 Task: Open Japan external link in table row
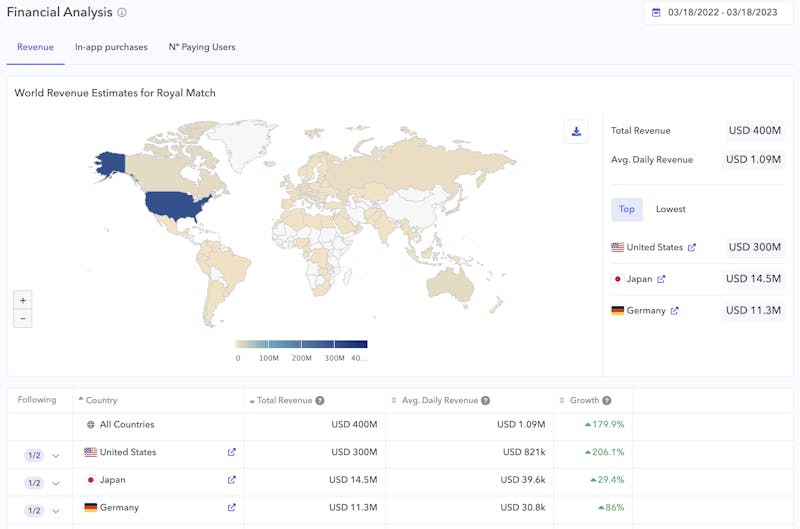(x=232, y=480)
